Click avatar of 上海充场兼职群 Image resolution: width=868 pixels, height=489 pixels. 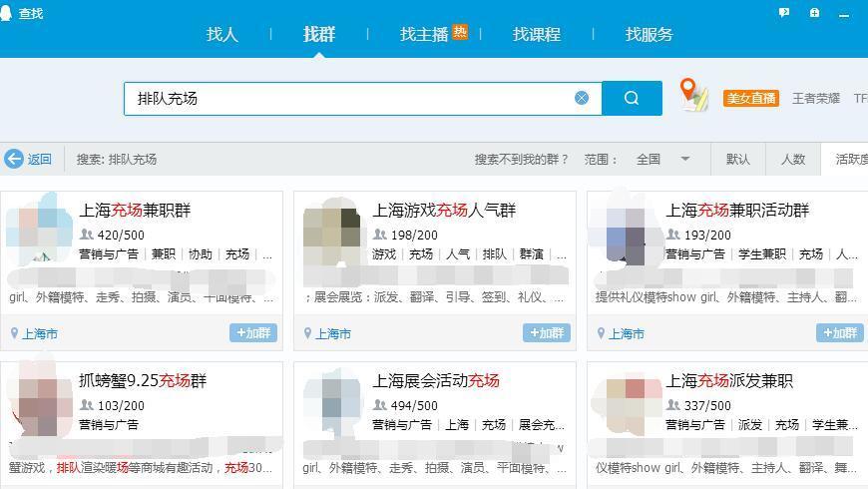[x=39, y=229]
